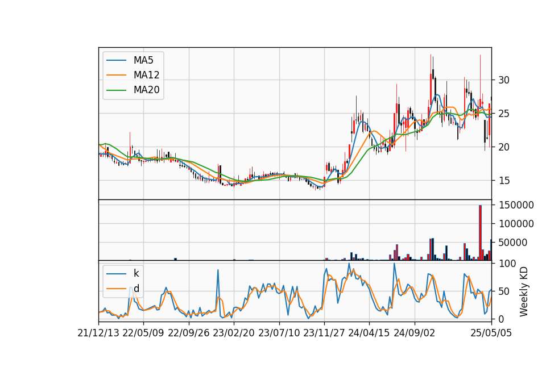Click the volume axis value 50000
Screen dimensions: 546x392
512,243
